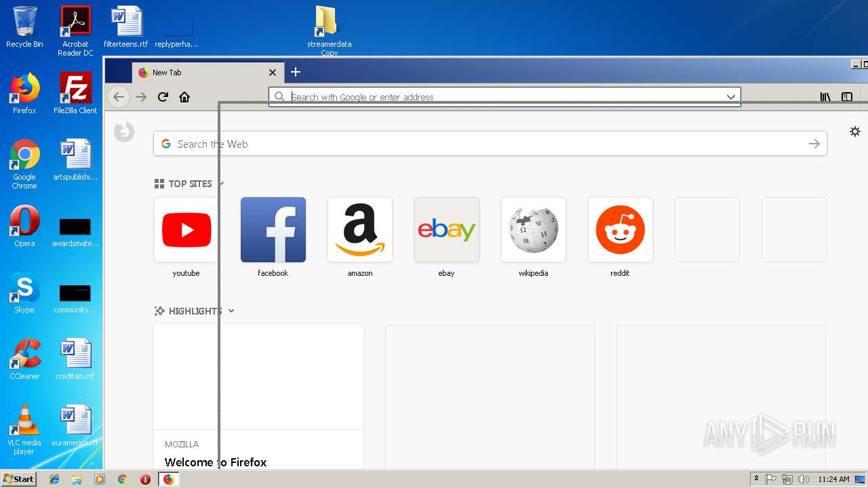Go to the Firefox home page
This screenshot has height=488, width=868.
pyautogui.click(x=184, y=97)
